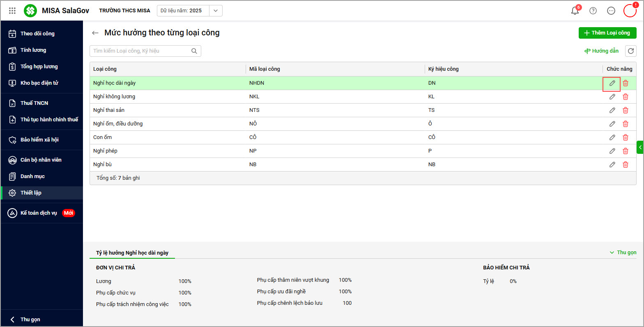Click the edit pencil for Nghỉ học dài ngày
Viewport: 644px width, 327px height.
[612, 83]
